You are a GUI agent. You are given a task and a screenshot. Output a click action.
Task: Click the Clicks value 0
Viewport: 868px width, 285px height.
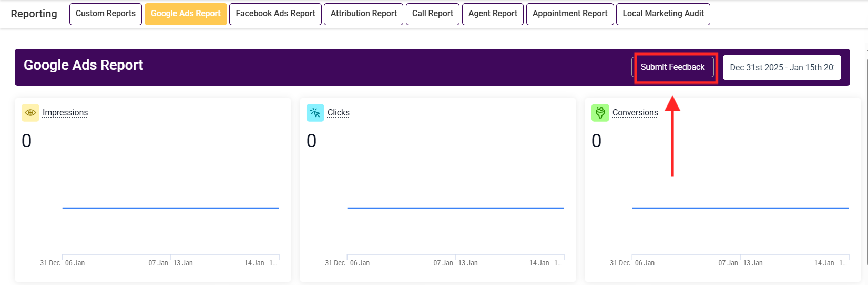(x=312, y=141)
